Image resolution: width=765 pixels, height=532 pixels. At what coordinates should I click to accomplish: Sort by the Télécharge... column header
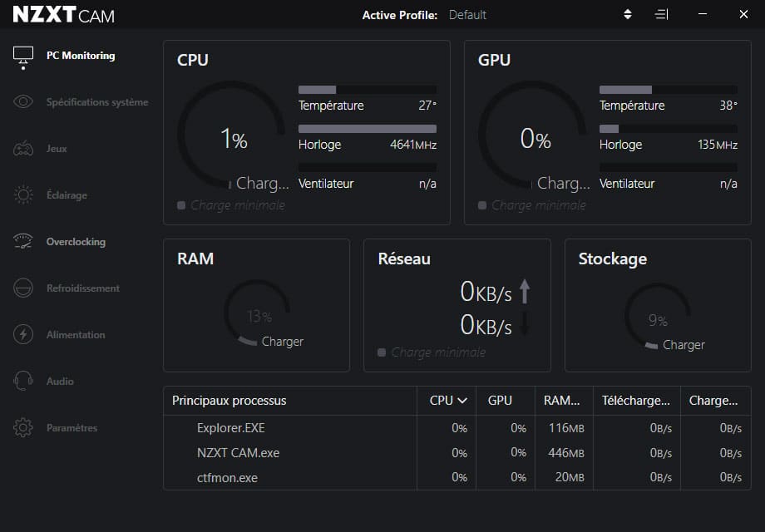pyautogui.click(x=637, y=401)
